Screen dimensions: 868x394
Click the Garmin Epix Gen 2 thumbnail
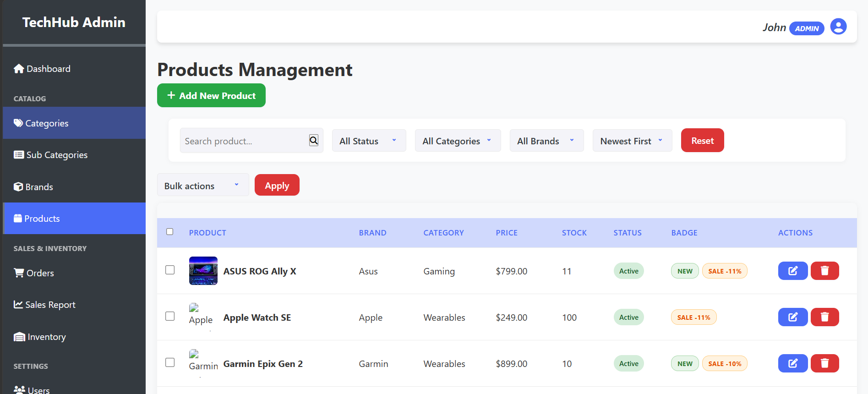click(x=203, y=362)
